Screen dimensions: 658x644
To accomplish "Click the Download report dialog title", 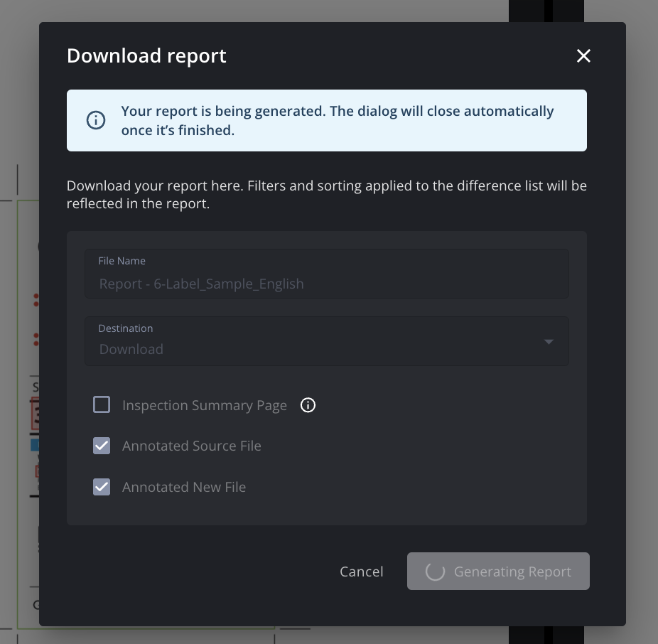I will tap(146, 55).
